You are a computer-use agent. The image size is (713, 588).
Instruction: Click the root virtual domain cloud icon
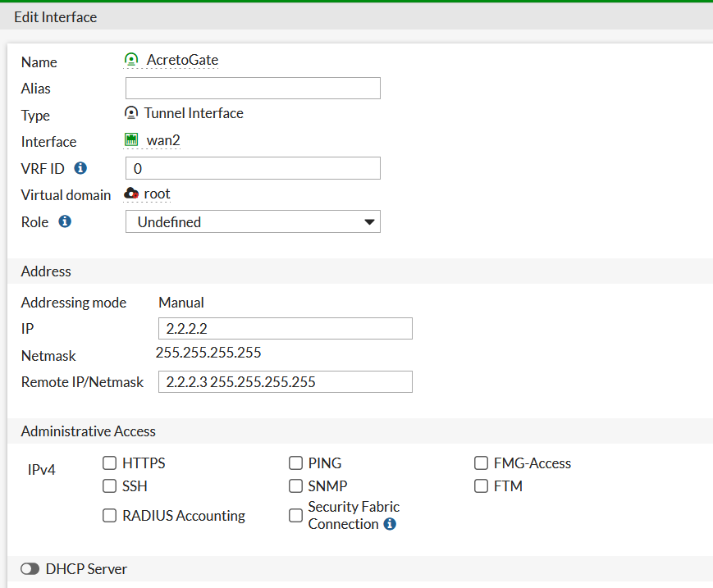pos(131,194)
